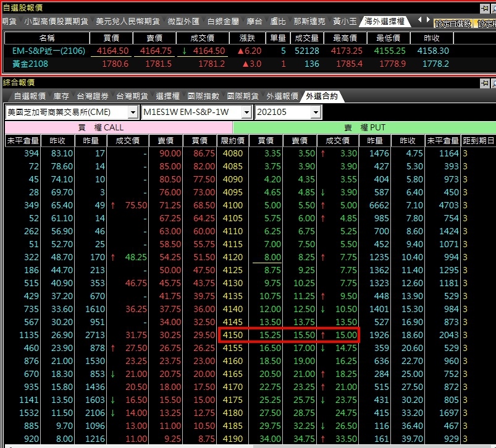Open the exchange dropdown showing 美國芝加哥商業交易所(CME)
The width and height of the screenshot is (496, 448).
133,112
